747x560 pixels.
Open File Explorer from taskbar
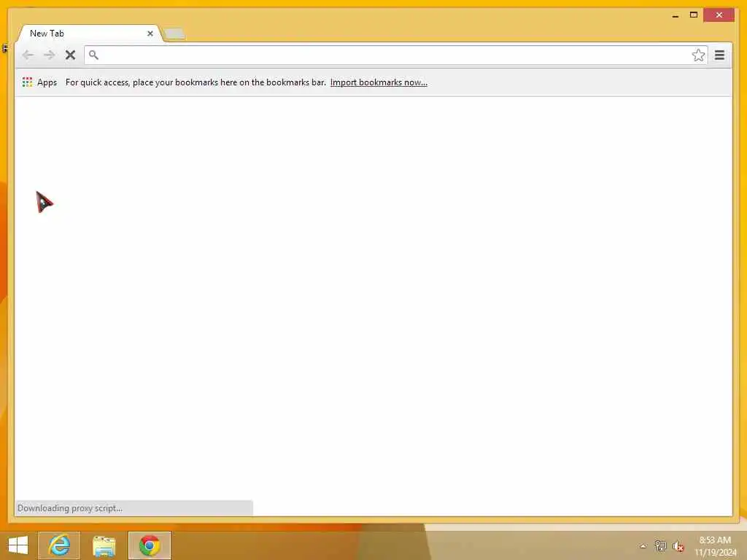pos(104,545)
